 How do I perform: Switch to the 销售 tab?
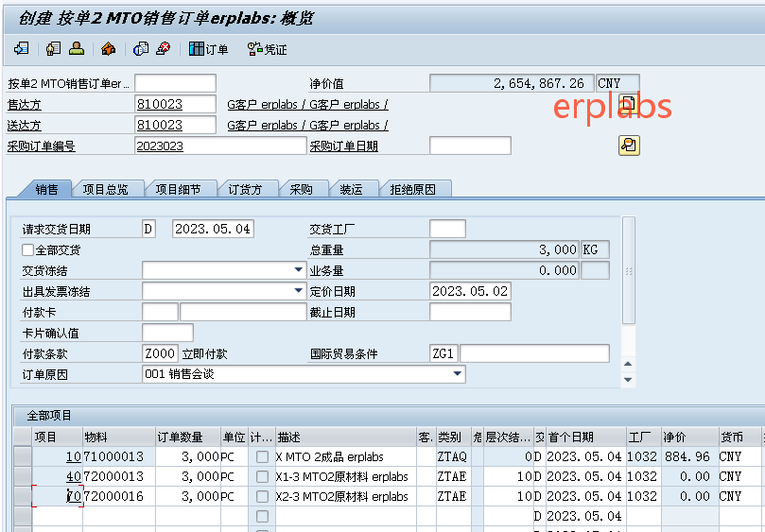click(x=46, y=189)
